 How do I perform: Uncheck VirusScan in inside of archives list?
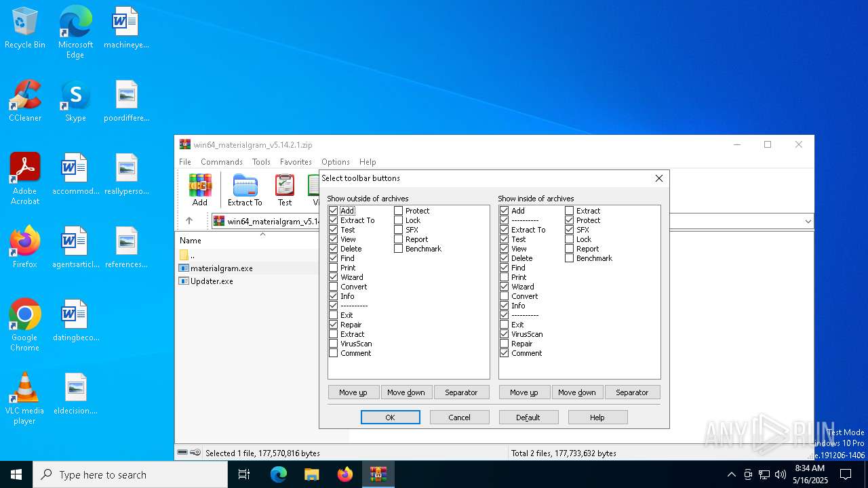(x=504, y=334)
